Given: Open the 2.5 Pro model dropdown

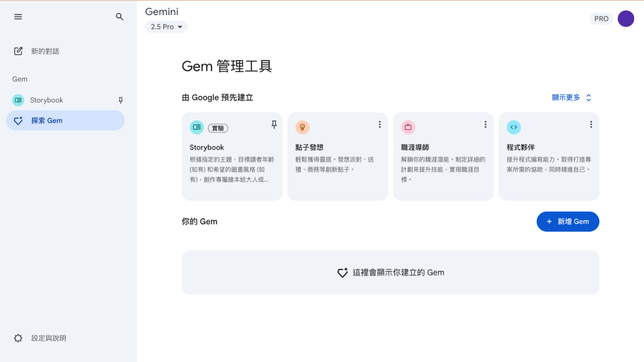Looking at the screenshot, I should click(166, 27).
